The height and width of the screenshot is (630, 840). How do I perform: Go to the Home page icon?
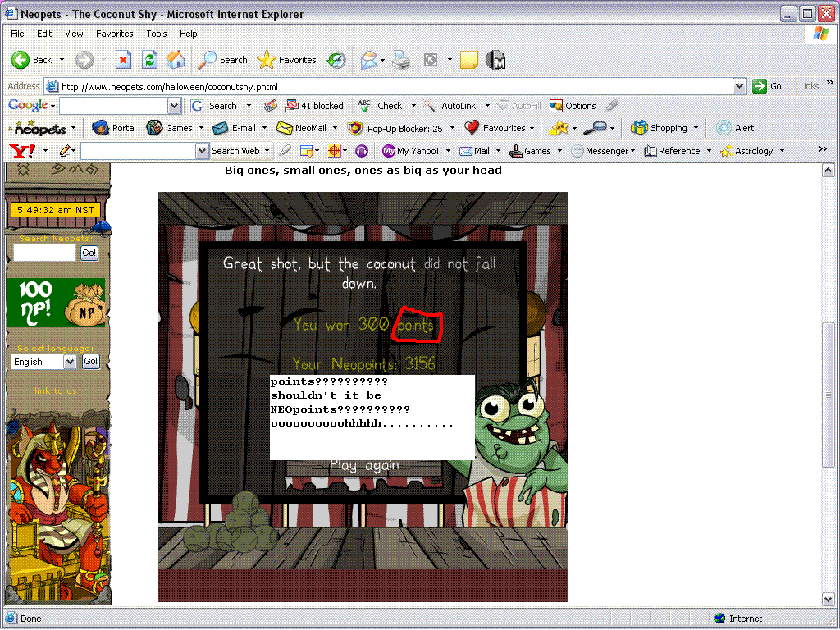(176, 60)
